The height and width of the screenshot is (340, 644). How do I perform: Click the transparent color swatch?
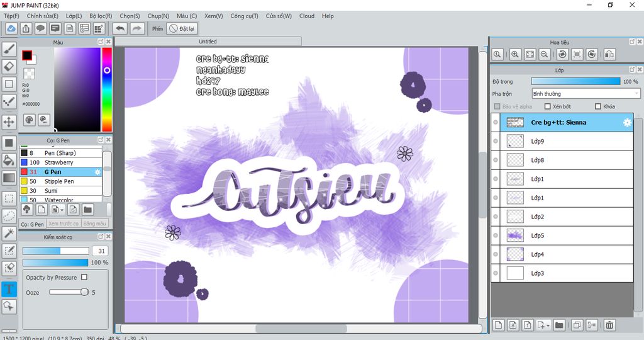[29, 74]
